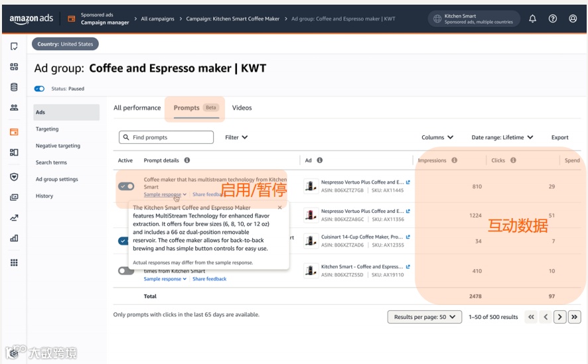
Task: Open the audiences people sidebar icon
Action: [14, 108]
